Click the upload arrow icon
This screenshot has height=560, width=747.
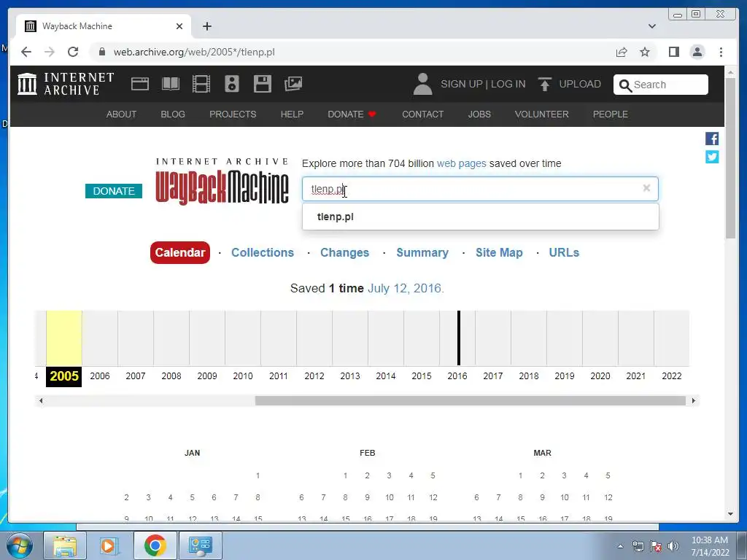544,85
